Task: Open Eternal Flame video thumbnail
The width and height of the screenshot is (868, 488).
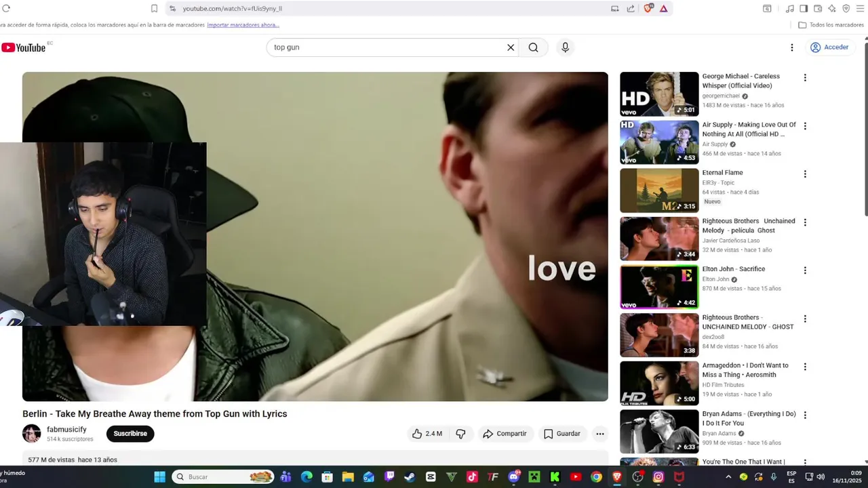Action: click(x=659, y=190)
